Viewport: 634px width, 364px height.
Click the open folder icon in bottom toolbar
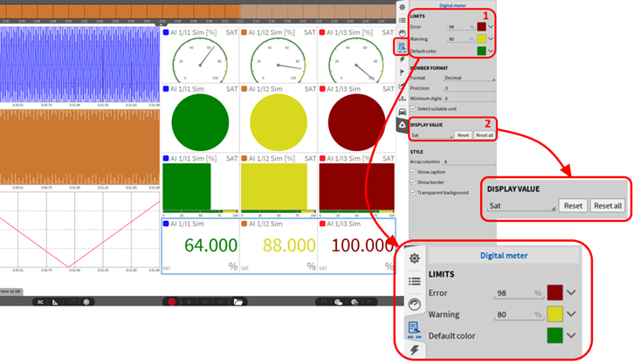pos(238,301)
